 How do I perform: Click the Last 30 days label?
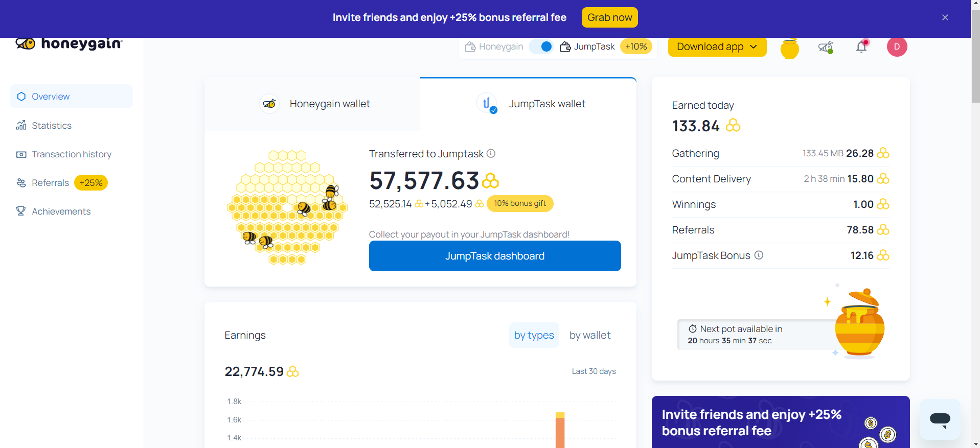click(594, 371)
